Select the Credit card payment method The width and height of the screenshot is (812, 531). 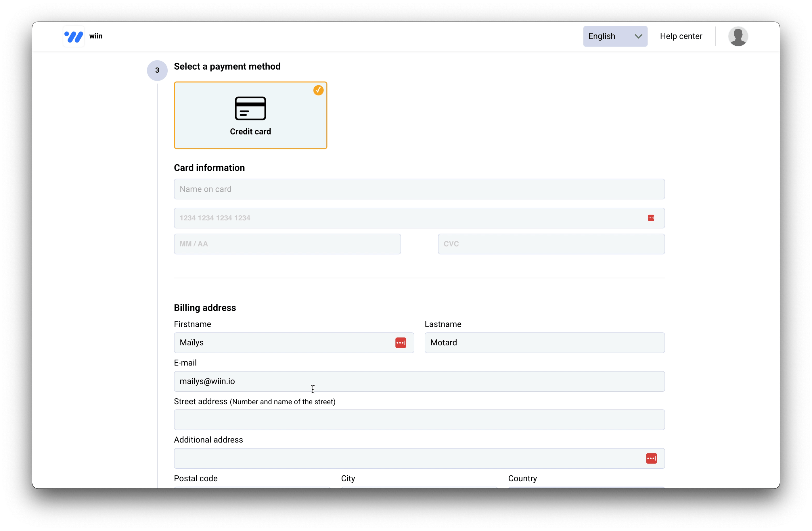[250, 115]
